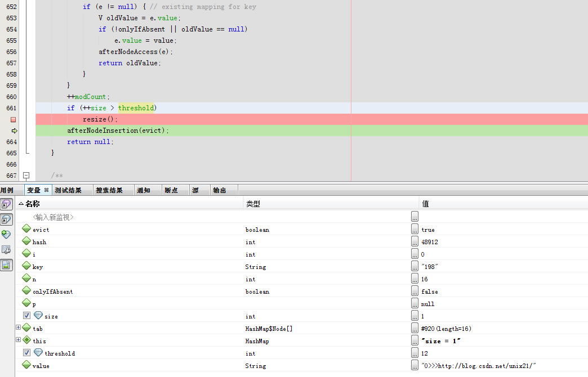Screen dimensions: 588x377
Task: Click the green program counter arrow in gutter
Action: tap(14, 131)
